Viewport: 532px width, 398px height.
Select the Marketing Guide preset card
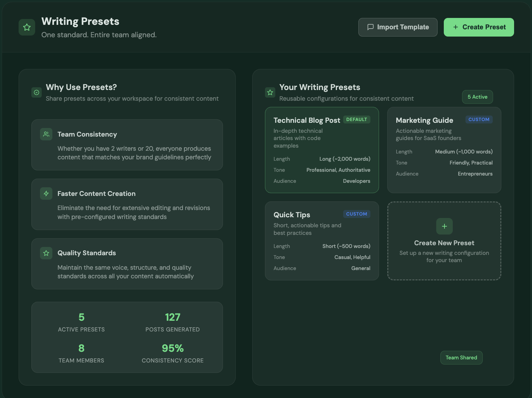point(444,150)
